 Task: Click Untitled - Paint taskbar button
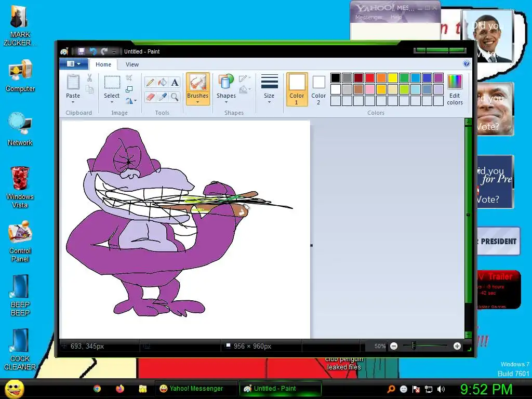click(280, 389)
